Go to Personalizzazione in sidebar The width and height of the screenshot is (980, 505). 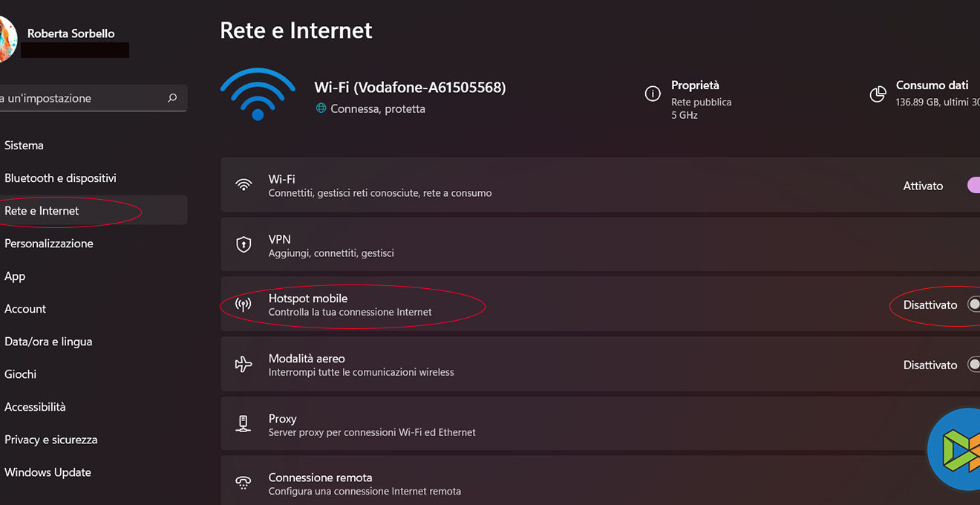[x=49, y=244]
